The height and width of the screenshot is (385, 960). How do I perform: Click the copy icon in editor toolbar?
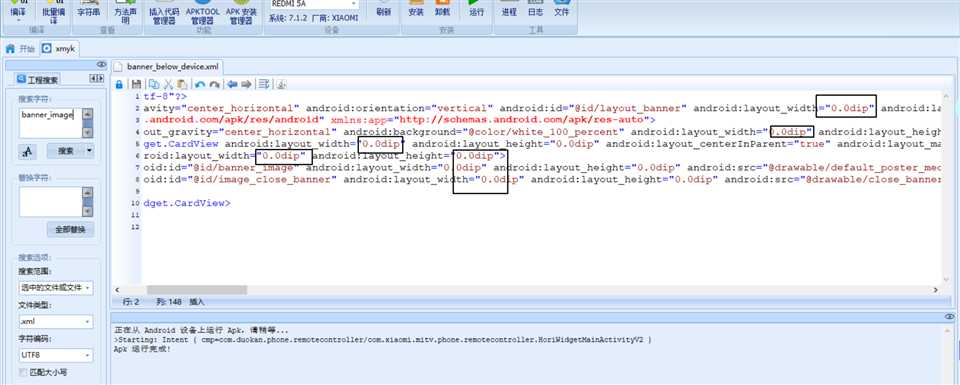pyautogui.click(x=154, y=84)
